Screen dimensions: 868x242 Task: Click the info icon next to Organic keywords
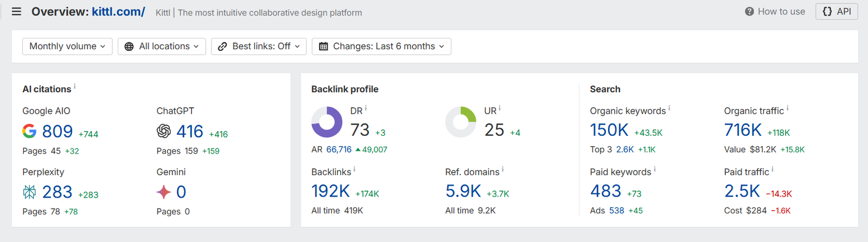coord(669,108)
